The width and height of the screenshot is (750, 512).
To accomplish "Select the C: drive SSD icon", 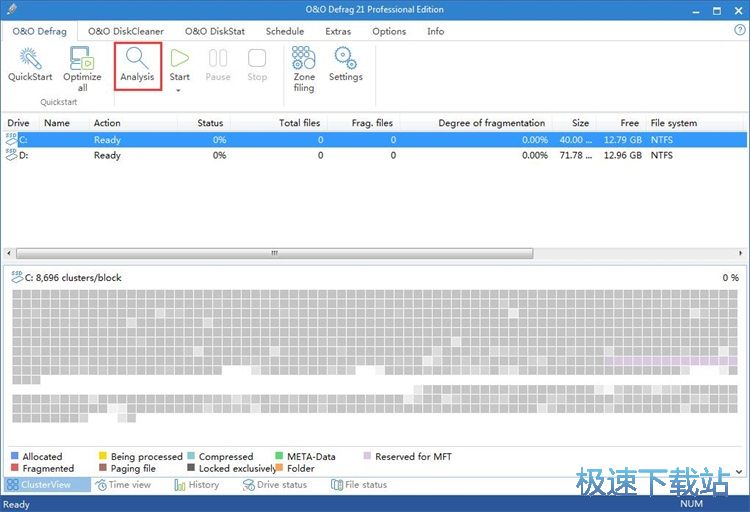I will click(x=11, y=139).
